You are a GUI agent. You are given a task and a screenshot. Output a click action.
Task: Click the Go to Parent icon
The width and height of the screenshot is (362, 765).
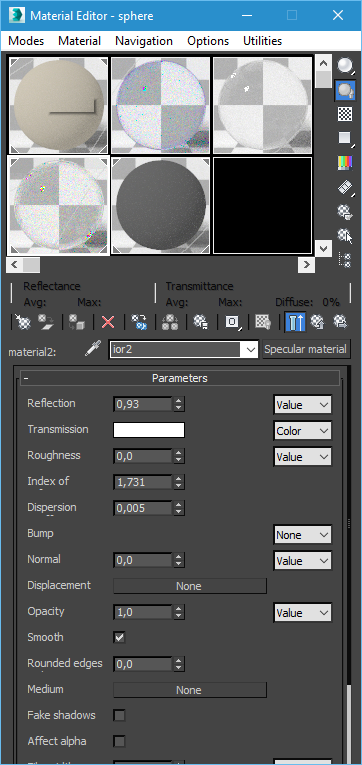(x=317, y=322)
